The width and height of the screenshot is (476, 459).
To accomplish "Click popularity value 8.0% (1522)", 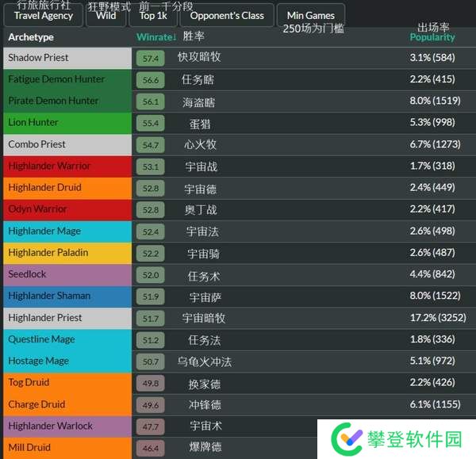I will [x=435, y=296].
